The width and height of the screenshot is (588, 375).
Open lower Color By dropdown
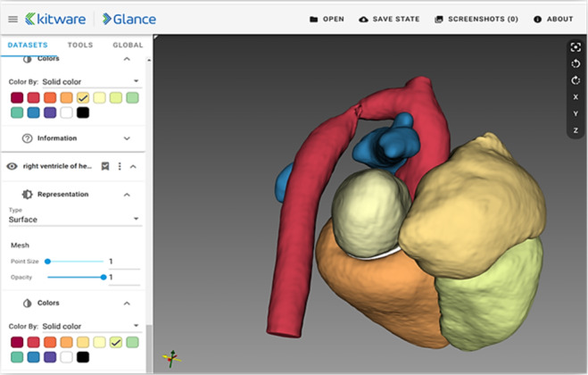point(92,326)
